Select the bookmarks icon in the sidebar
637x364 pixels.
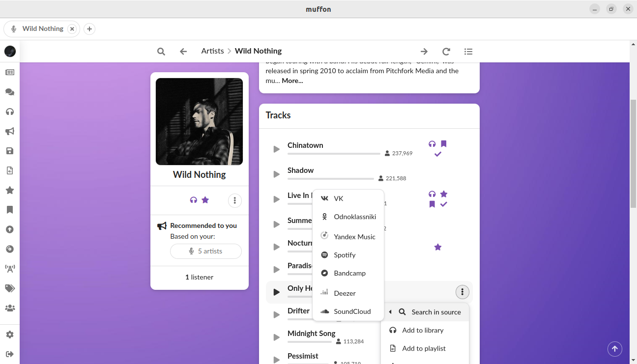click(x=10, y=210)
